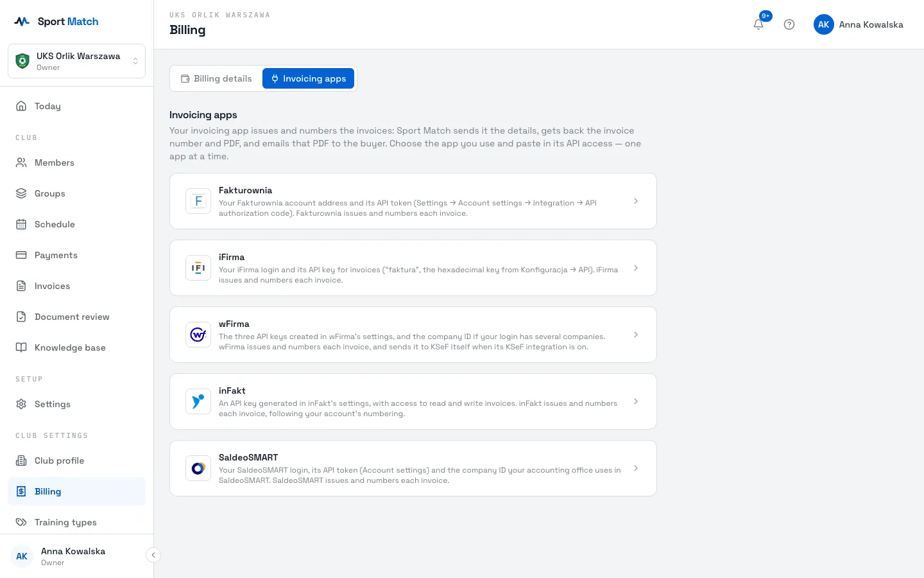Click the wFirma logo icon
924x578 pixels.
[x=198, y=335]
